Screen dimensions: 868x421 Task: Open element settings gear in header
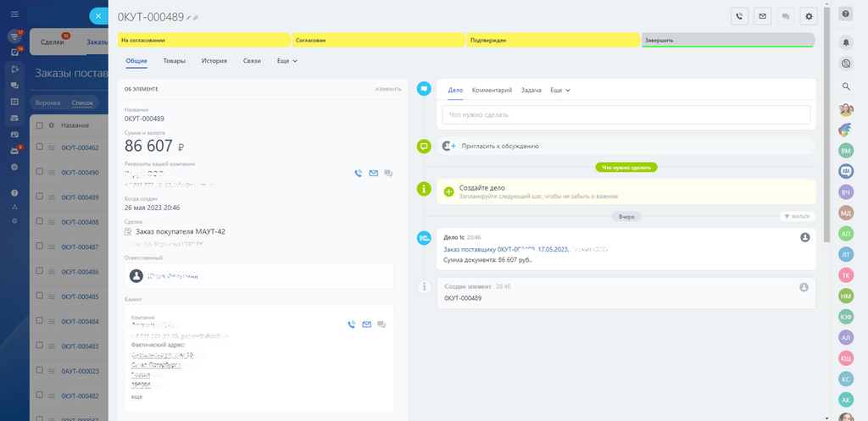point(809,17)
